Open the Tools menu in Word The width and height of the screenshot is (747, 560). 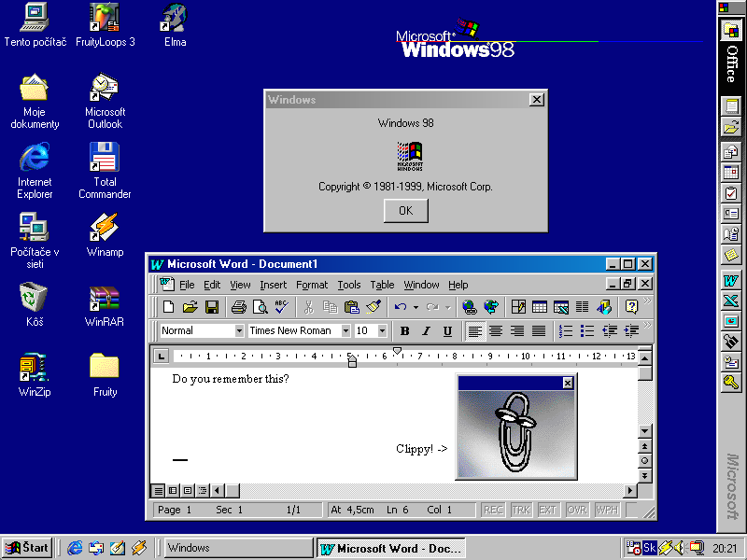click(x=349, y=285)
